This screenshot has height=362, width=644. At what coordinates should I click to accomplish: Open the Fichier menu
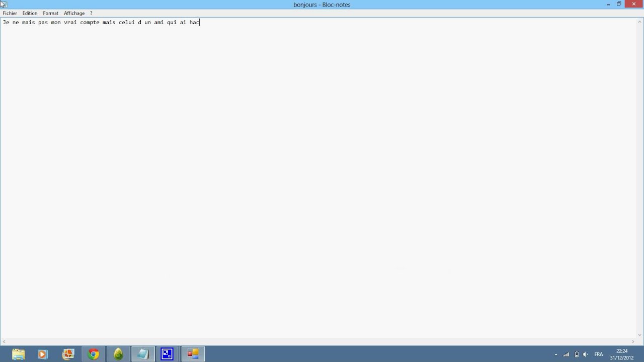coord(10,13)
